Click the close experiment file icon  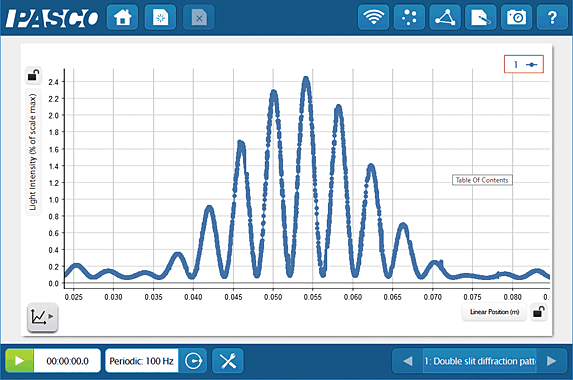pos(198,17)
